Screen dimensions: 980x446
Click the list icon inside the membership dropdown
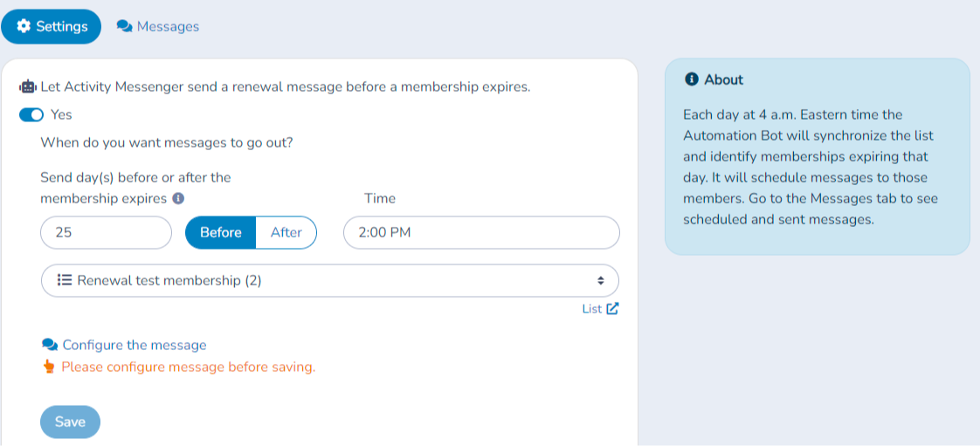click(65, 280)
